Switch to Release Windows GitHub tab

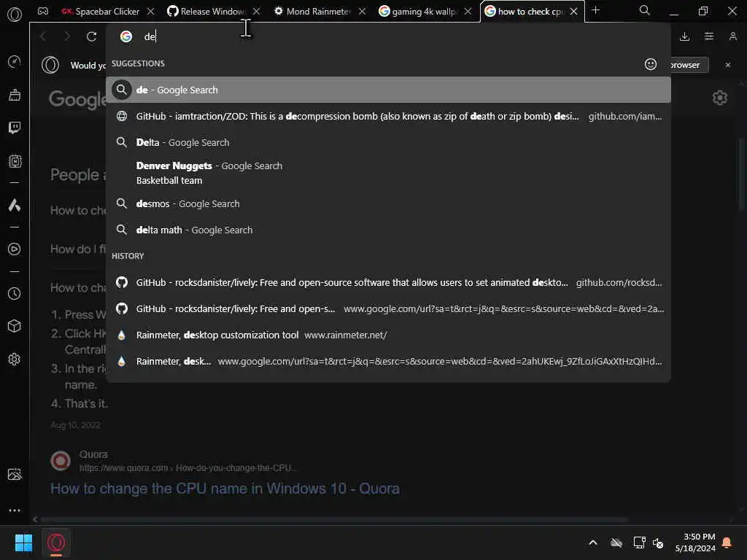[x=205, y=12]
